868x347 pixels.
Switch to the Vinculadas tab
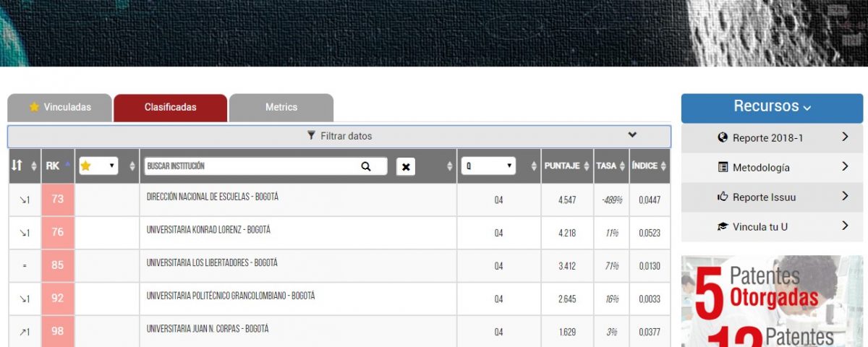(60, 107)
